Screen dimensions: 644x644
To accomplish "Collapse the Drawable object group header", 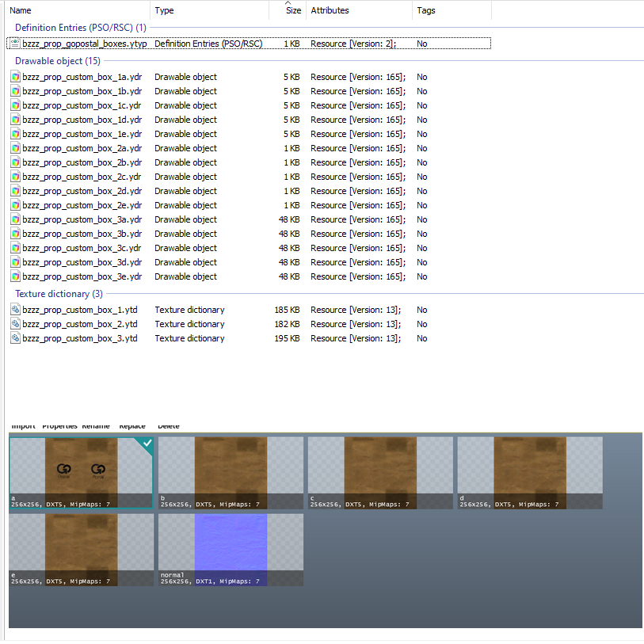I will tap(58, 61).
